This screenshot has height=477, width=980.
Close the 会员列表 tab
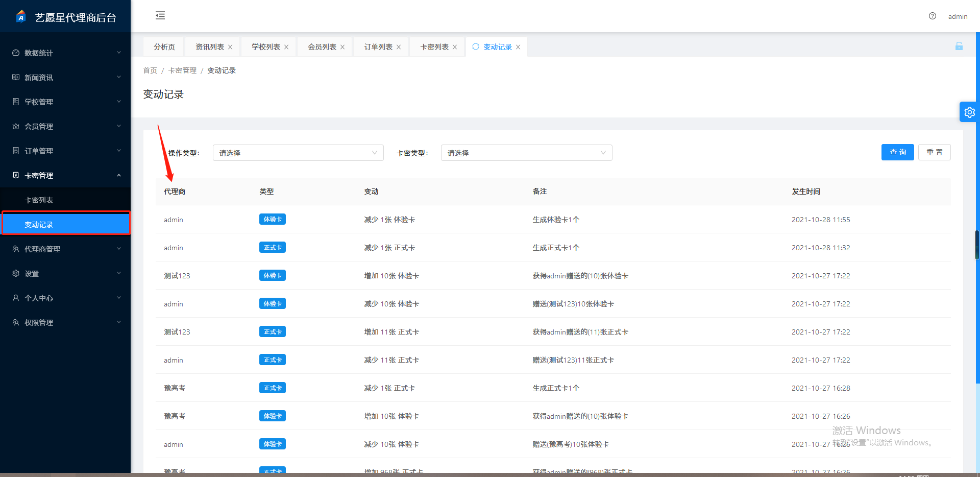tap(342, 47)
